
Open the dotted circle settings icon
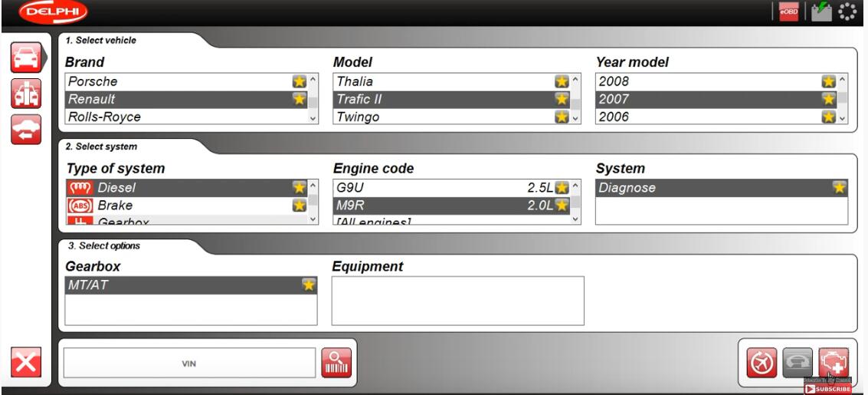pos(847,12)
